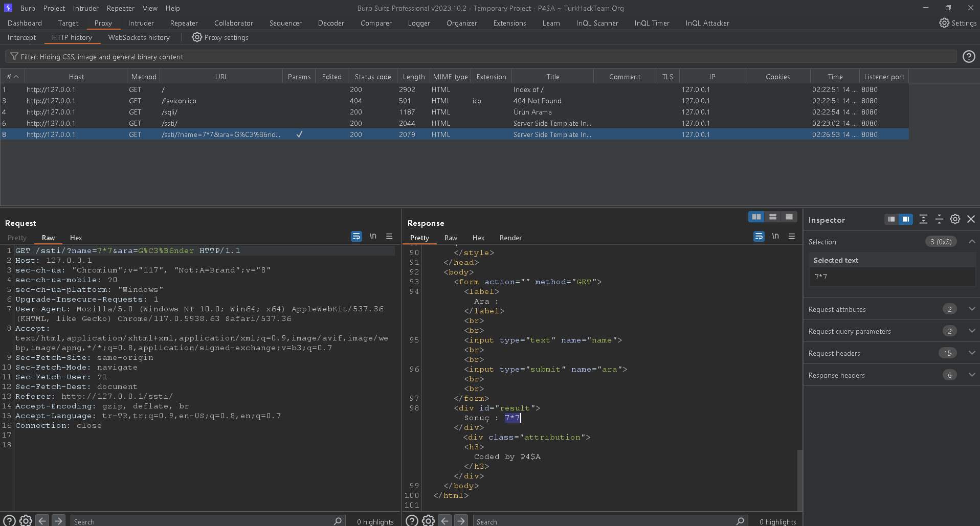Sort history by the # column
The width and height of the screenshot is (980, 526).
(x=12, y=77)
